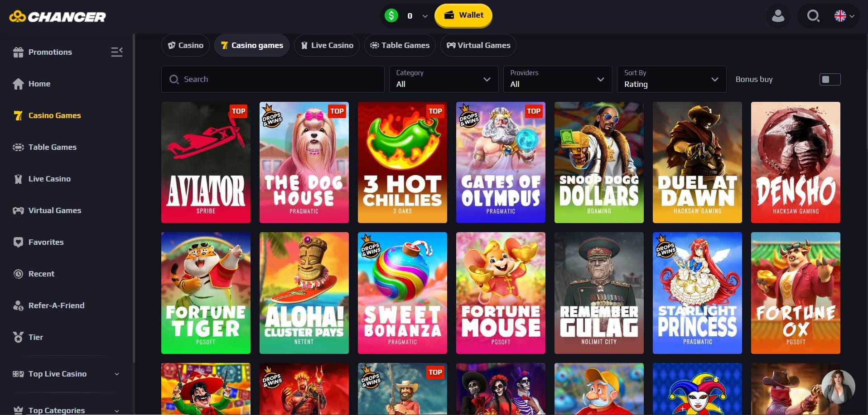This screenshot has height=415, width=868.
Task: Go to Home in sidebar
Action: (39, 84)
